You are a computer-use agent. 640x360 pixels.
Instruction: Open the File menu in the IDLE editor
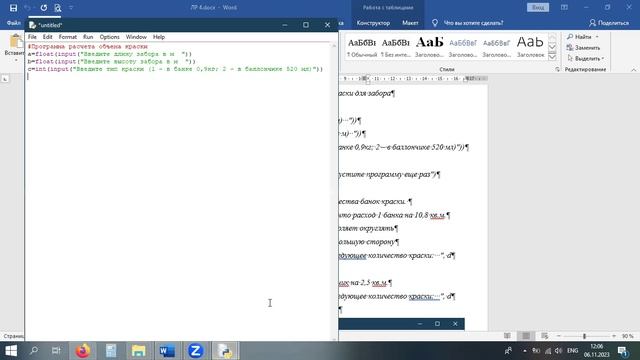click(x=32, y=37)
